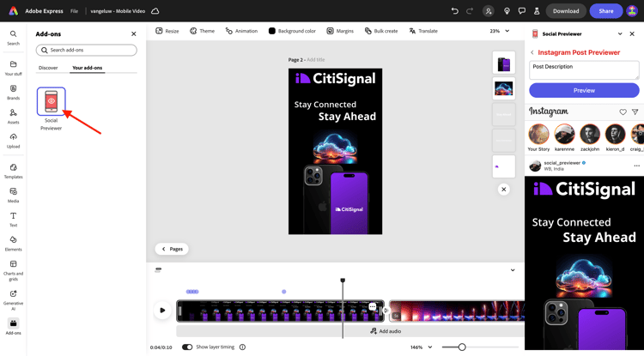
Task: Click the Adobe Express home logo
Action: point(14,11)
